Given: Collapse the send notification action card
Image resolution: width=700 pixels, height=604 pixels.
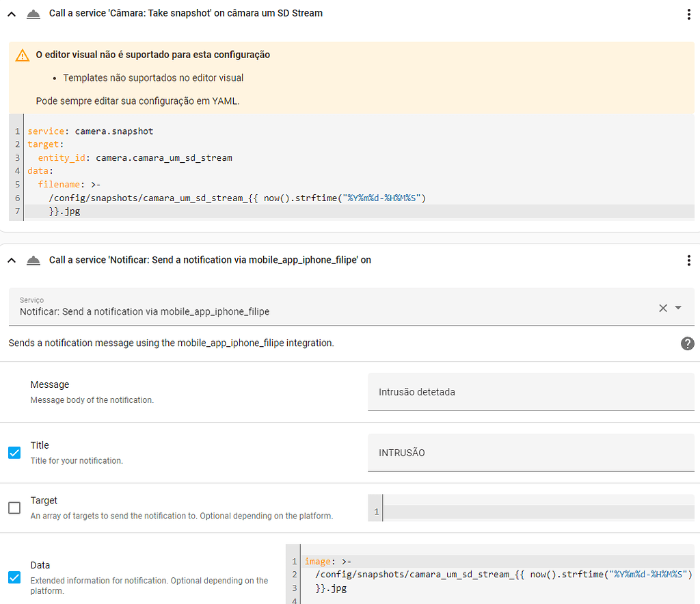Looking at the screenshot, I should 12,261.
